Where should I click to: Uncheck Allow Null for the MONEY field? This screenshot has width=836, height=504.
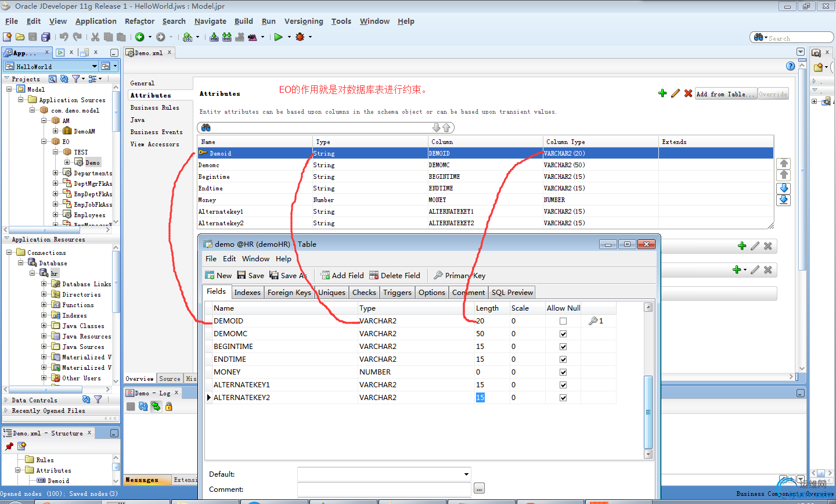click(563, 372)
